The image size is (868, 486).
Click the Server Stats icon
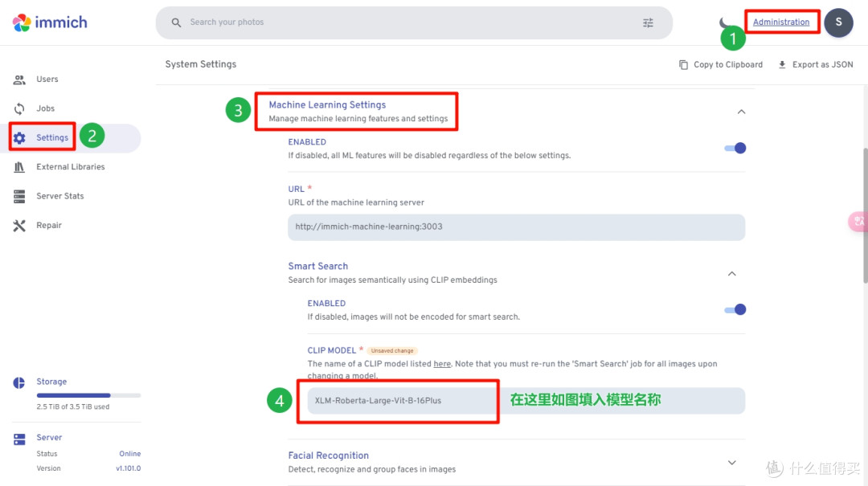pos(19,196)
